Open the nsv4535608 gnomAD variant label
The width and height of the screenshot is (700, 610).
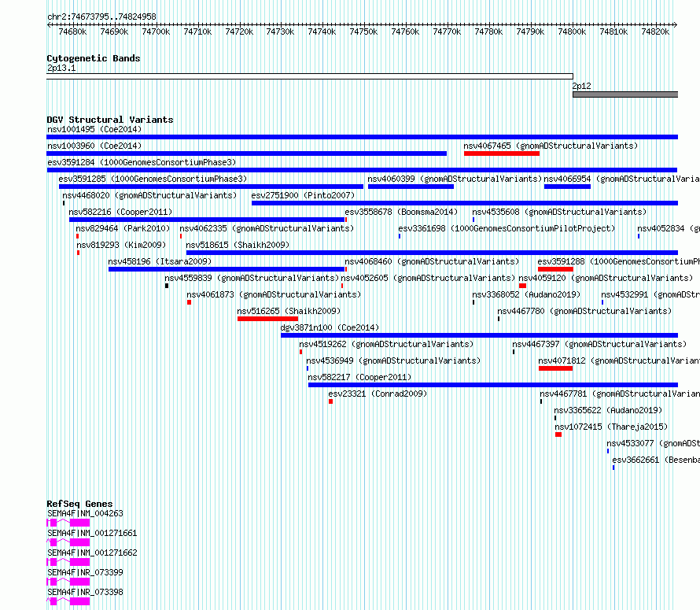pos(559,213)
